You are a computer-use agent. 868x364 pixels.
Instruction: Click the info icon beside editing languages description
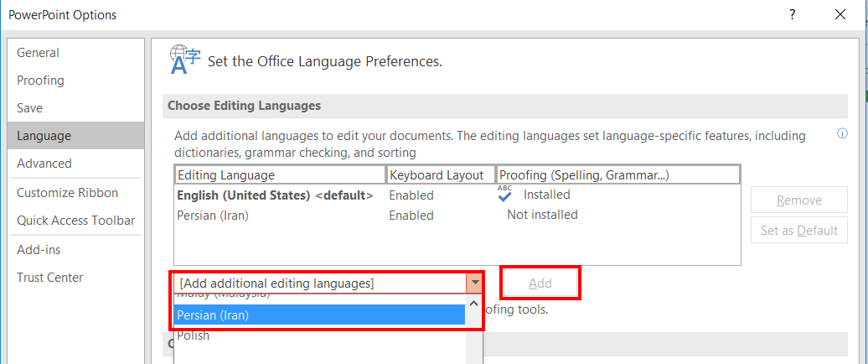click(x=842, y=134)
